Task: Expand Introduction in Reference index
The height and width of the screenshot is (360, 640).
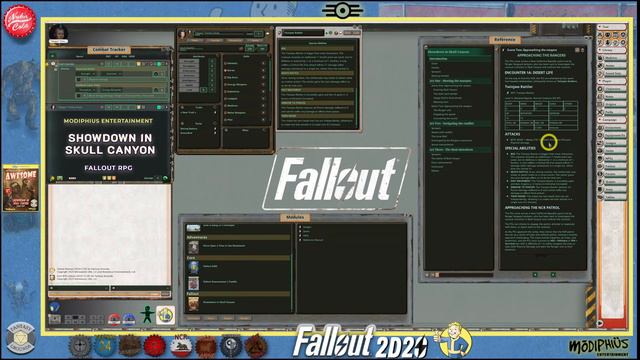Action: (459, 59)
